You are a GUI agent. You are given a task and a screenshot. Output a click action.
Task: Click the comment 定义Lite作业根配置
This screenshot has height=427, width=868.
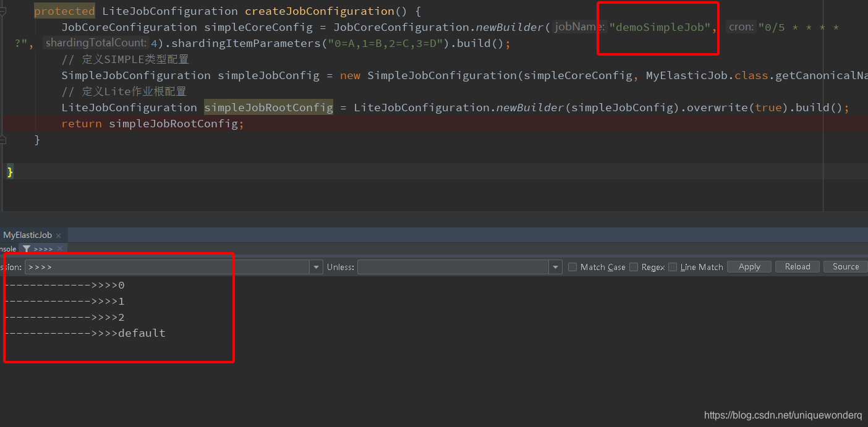point(124,91)
